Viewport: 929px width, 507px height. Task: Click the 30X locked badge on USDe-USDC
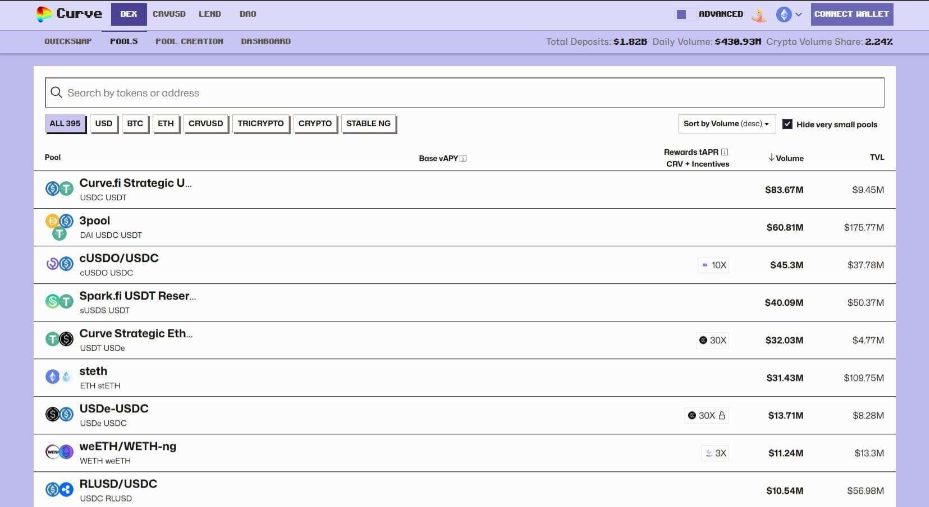(x=706, y=415)
